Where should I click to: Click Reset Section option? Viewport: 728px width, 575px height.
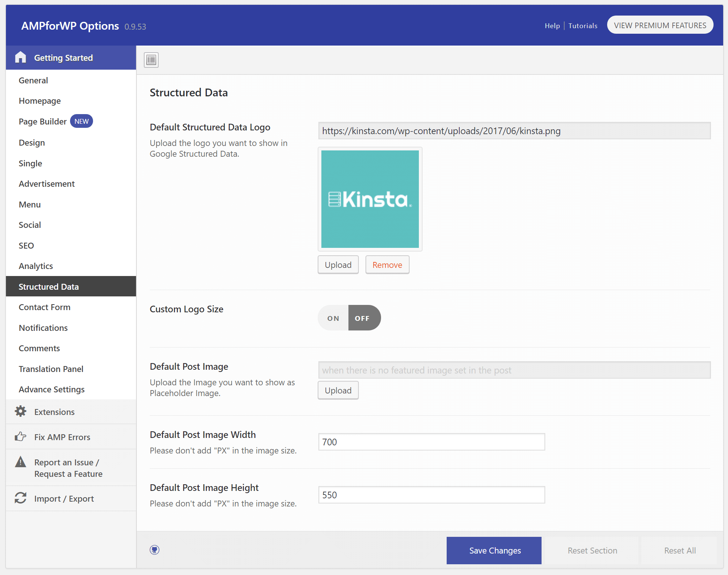pos(592,550)
